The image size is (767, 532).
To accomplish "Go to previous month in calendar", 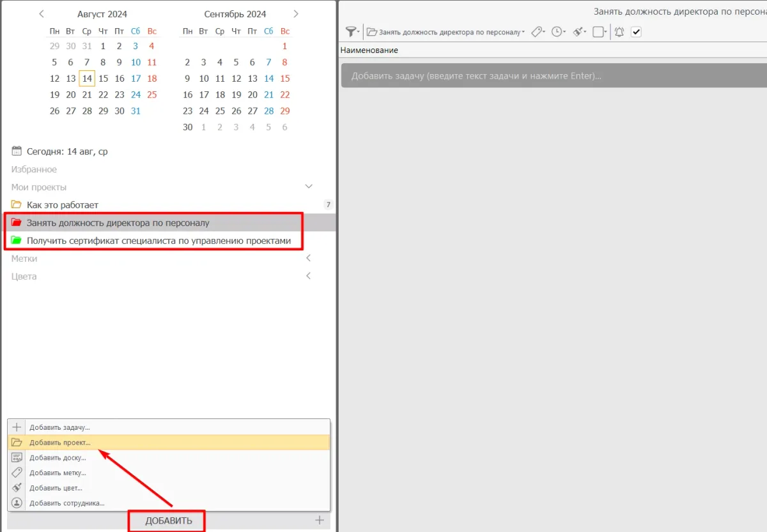I will 42,13.
